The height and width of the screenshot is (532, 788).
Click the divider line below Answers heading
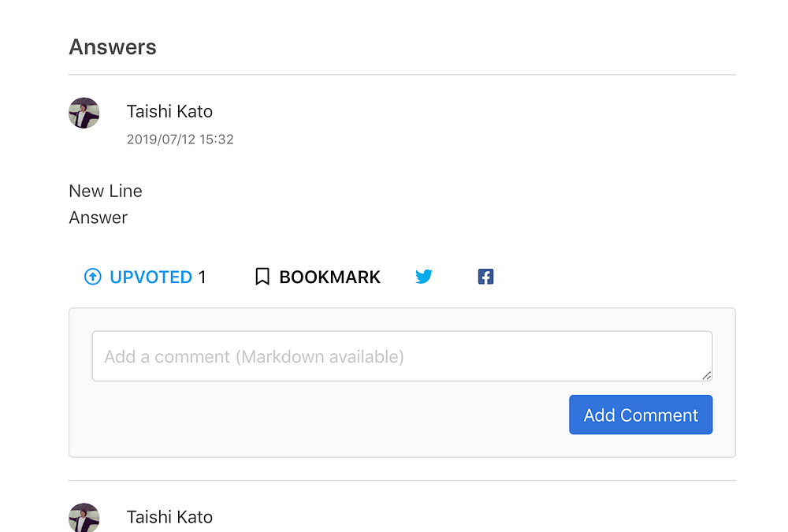[402, 75]
